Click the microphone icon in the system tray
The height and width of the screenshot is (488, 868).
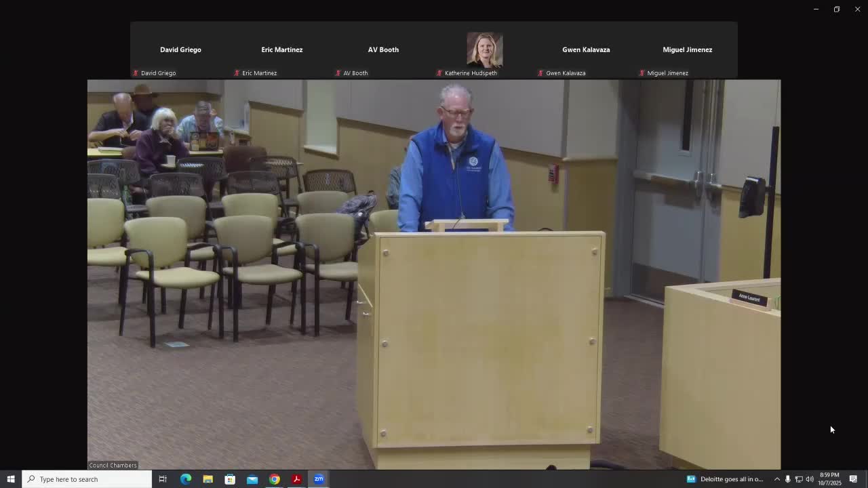point(787,479)
